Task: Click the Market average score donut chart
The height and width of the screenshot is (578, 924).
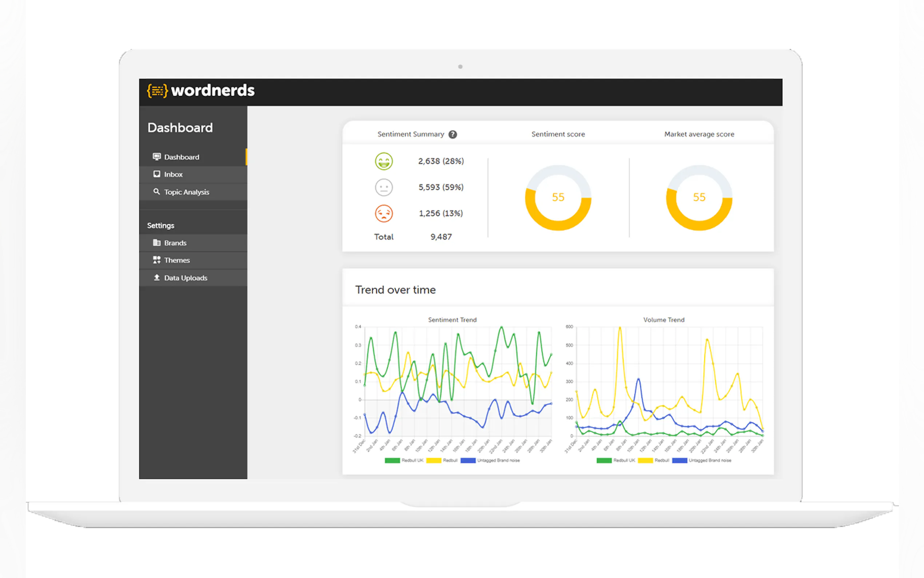Action: pos(699,198)
